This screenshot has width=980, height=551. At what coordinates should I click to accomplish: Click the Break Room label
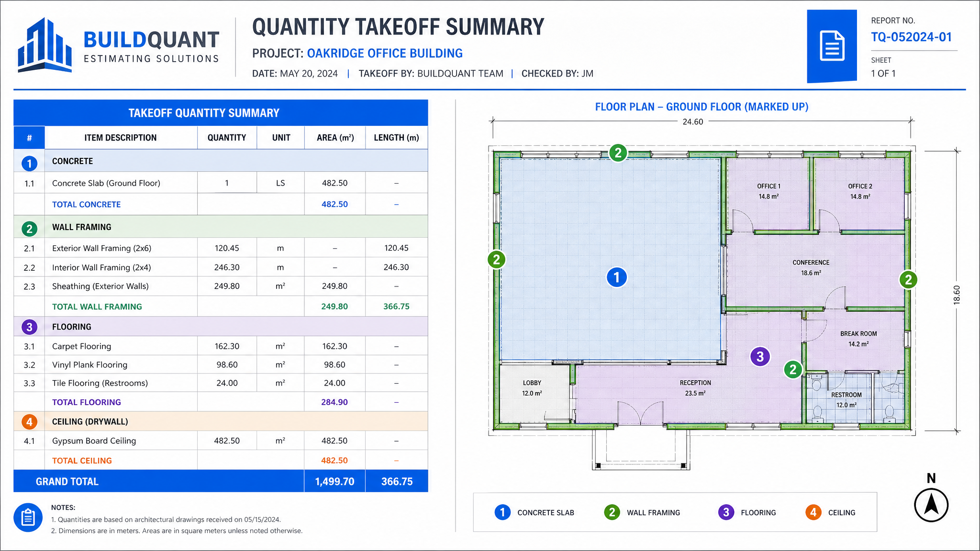point(858,339)
